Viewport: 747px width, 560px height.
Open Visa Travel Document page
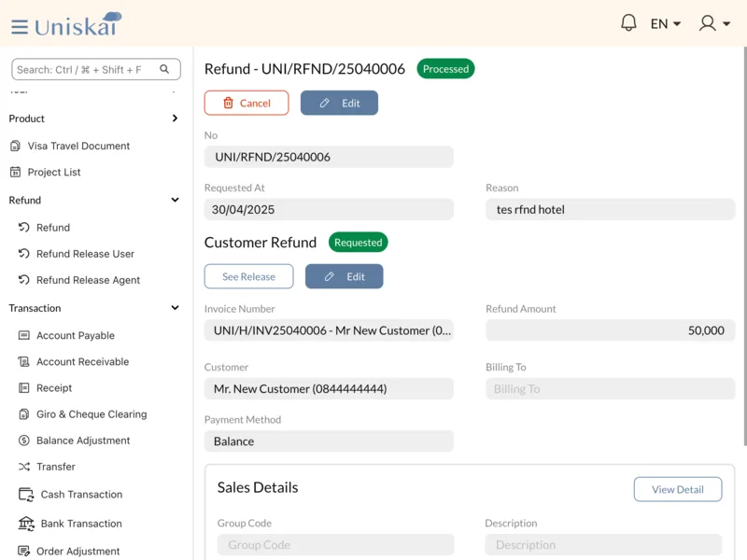click(78, 146)
